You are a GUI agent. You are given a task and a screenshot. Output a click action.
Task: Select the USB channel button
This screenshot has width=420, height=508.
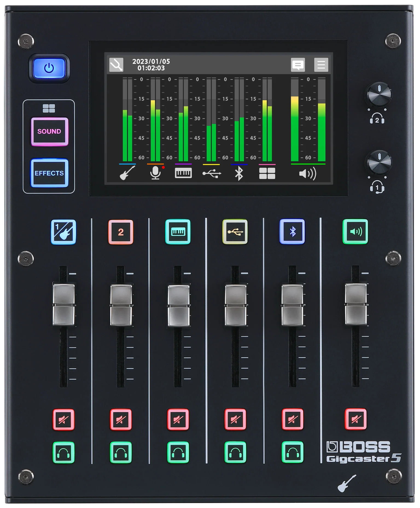(235, 232)
